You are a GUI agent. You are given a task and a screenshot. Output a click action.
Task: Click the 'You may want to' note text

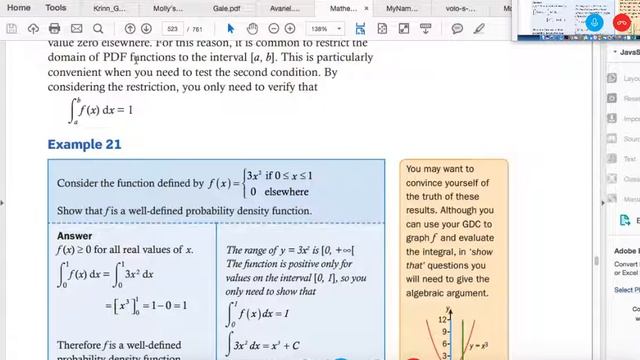click(440, 169)
